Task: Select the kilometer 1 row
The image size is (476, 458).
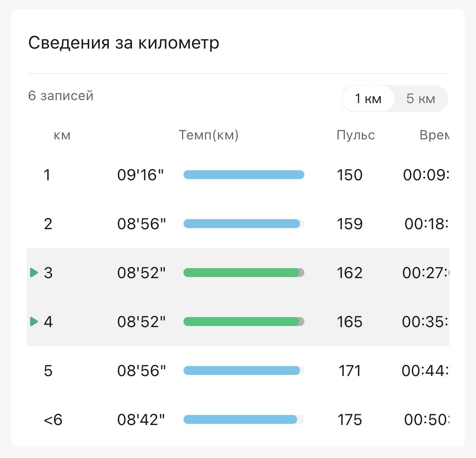Action: tap(238, 175)
